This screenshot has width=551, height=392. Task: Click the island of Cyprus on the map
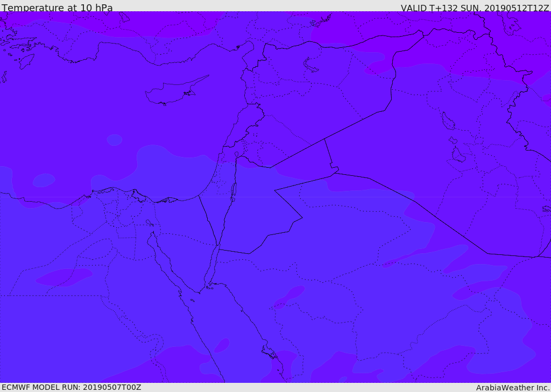(x=176, y=91)
